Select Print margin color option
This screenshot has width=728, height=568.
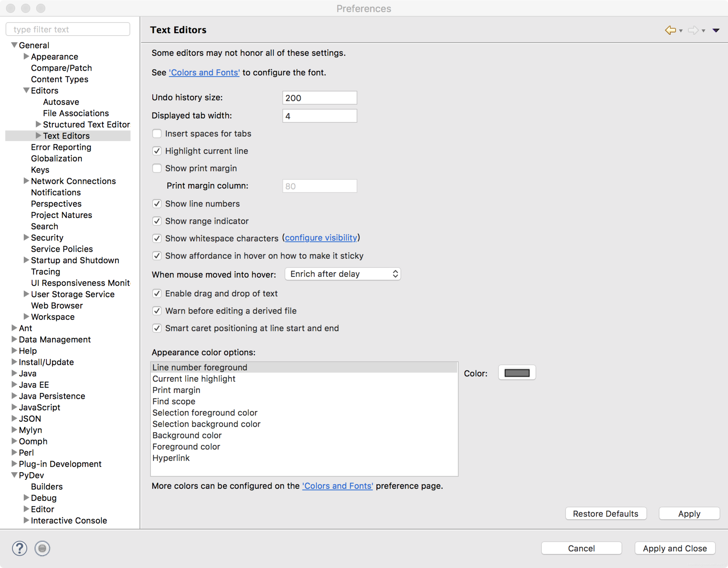(x=304, y=390)
